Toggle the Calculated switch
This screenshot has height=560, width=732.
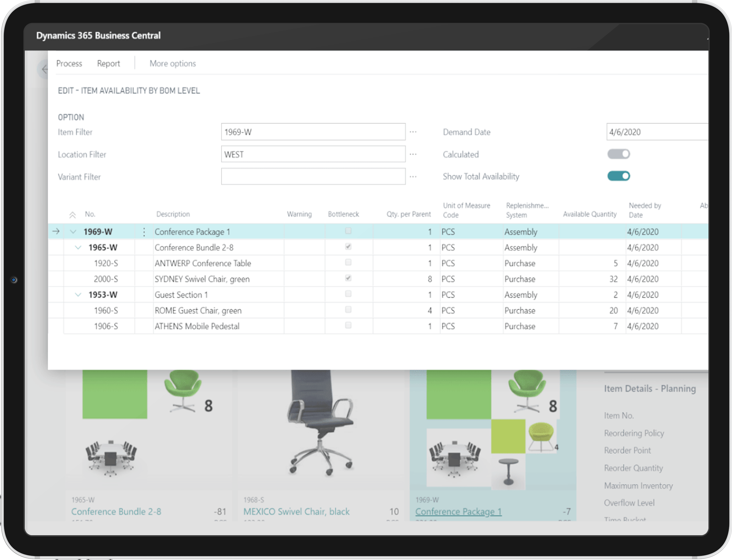point(618,154)
